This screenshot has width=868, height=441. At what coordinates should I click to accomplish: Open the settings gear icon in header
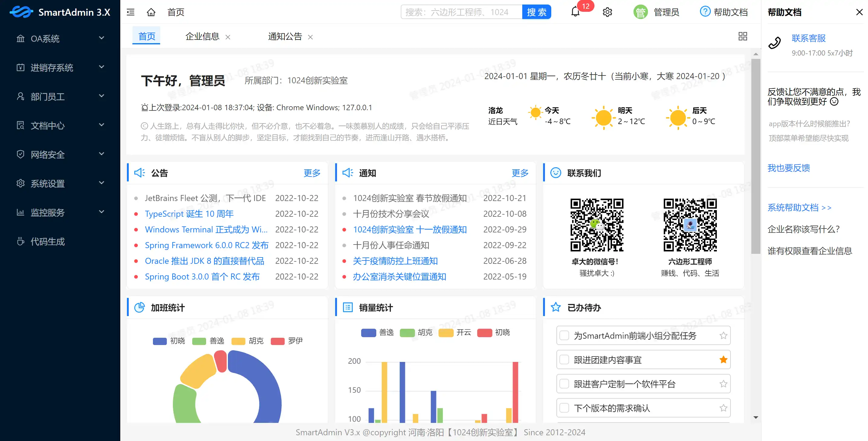[607, 12]
